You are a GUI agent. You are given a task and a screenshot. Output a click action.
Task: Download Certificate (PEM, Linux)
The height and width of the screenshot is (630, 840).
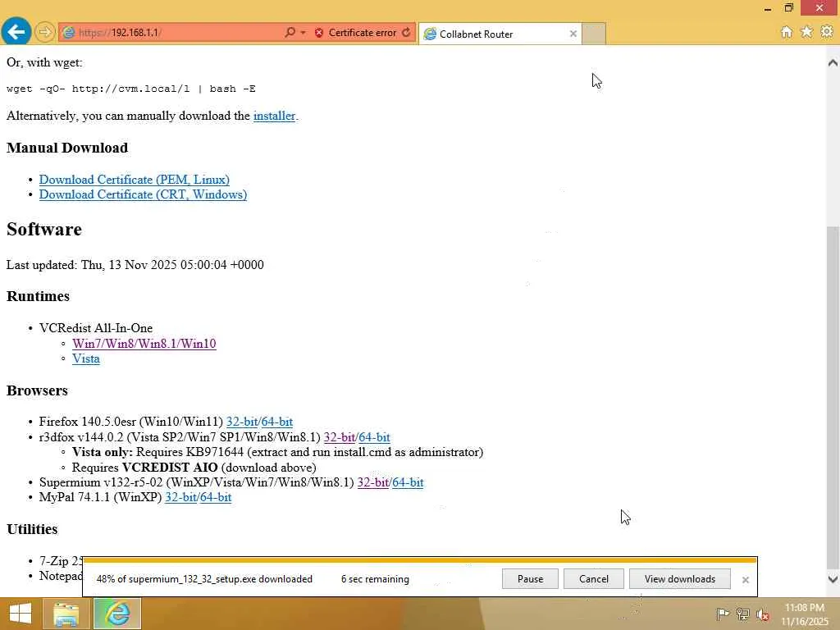135,180
